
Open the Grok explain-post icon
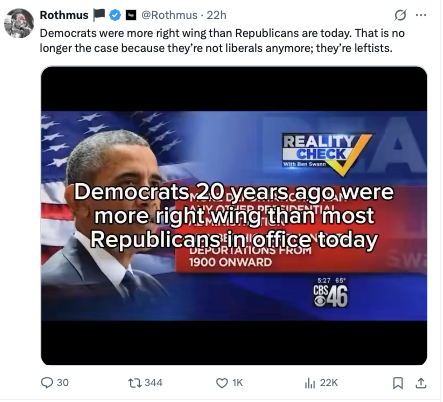click(x=400, y=15)
